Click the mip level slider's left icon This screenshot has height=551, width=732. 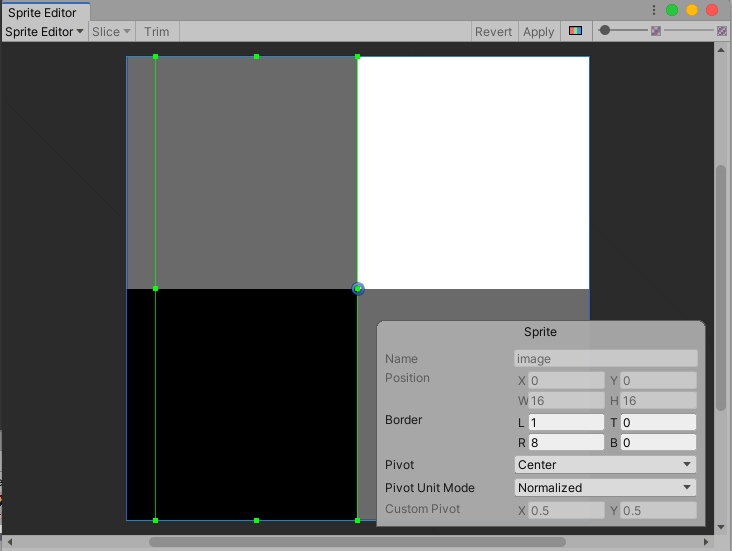point(656,31)
